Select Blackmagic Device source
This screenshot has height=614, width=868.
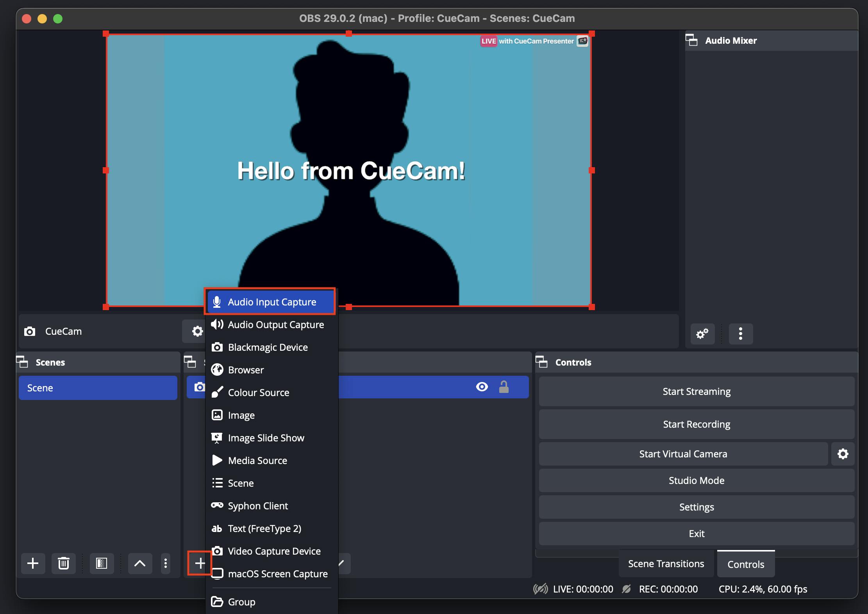coord(271,347)
